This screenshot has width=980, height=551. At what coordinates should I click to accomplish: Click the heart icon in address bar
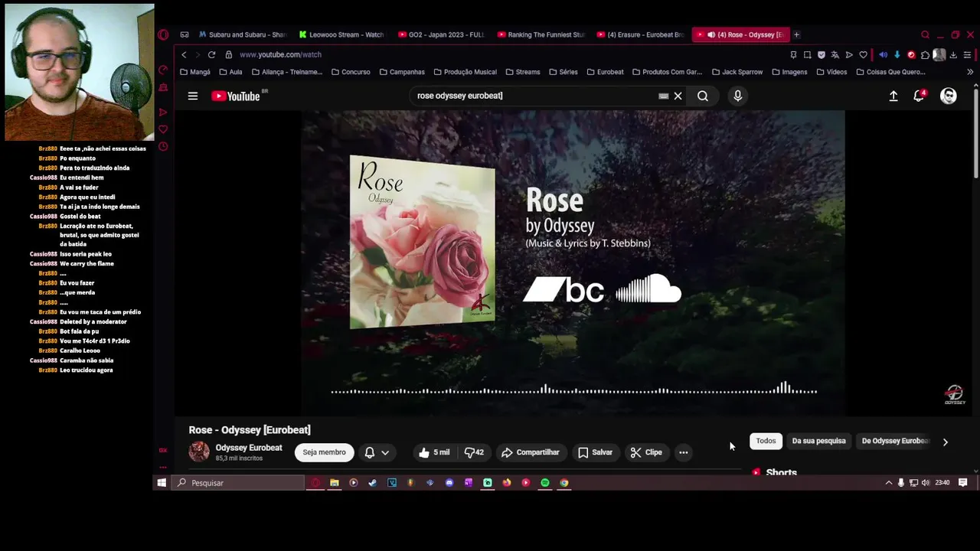[x=863, y=54]
